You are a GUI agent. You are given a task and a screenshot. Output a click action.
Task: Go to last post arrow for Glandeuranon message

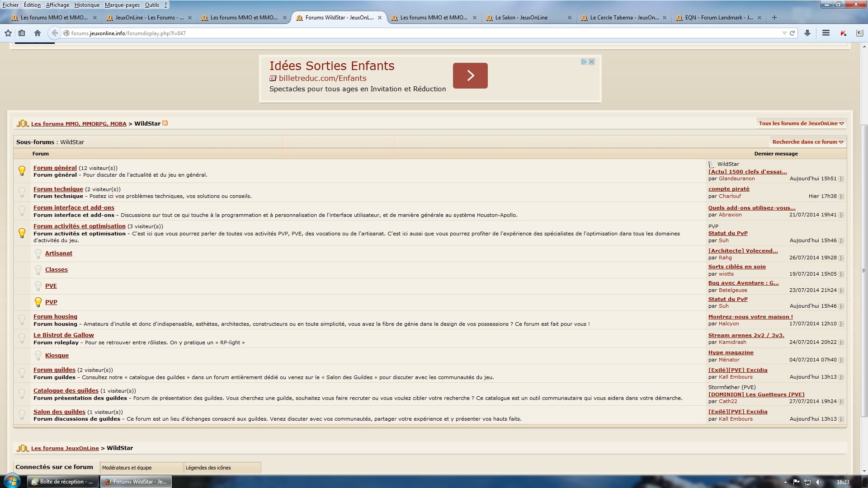pyautogui.click(x=841, y=179)
